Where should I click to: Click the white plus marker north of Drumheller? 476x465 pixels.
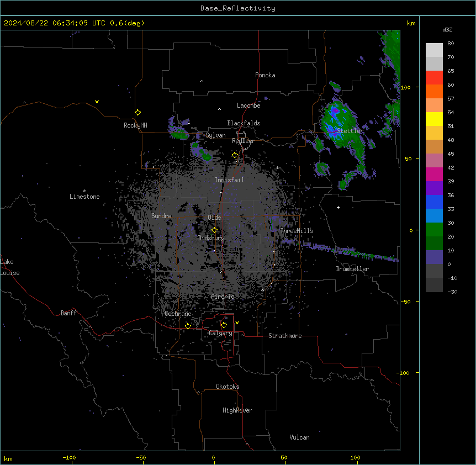point(338,207)
